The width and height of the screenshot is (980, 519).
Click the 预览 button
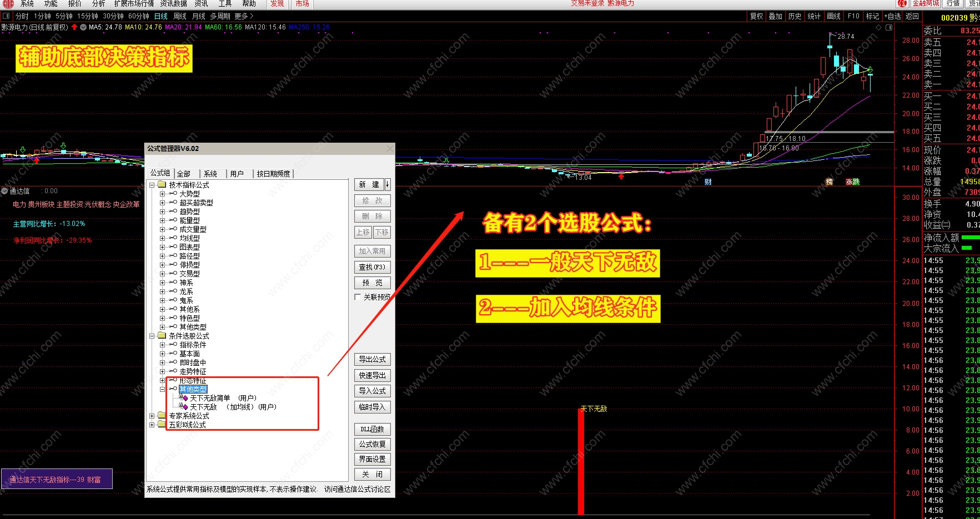(373, 283)
